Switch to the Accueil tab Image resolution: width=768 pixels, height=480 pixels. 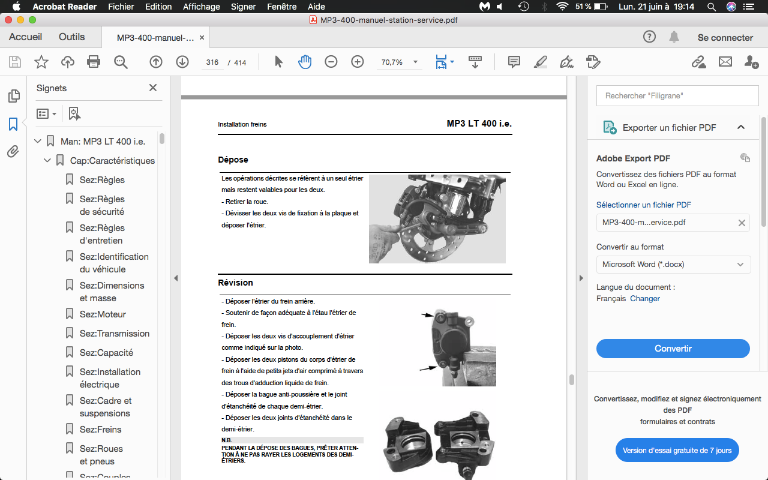[x=25, y=37]
